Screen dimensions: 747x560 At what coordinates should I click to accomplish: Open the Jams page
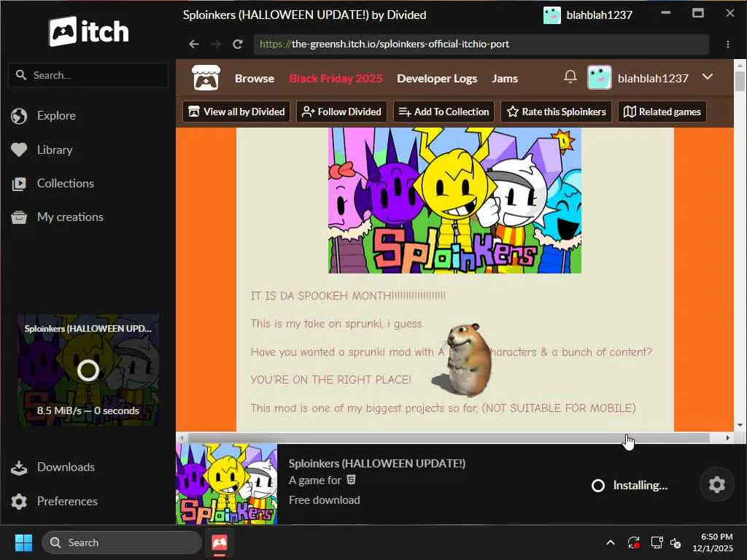(x=505, y=79)
